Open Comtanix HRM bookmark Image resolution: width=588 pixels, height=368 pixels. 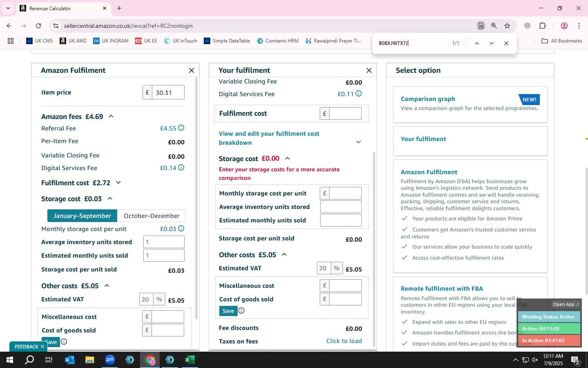click(x=278, y=41)
